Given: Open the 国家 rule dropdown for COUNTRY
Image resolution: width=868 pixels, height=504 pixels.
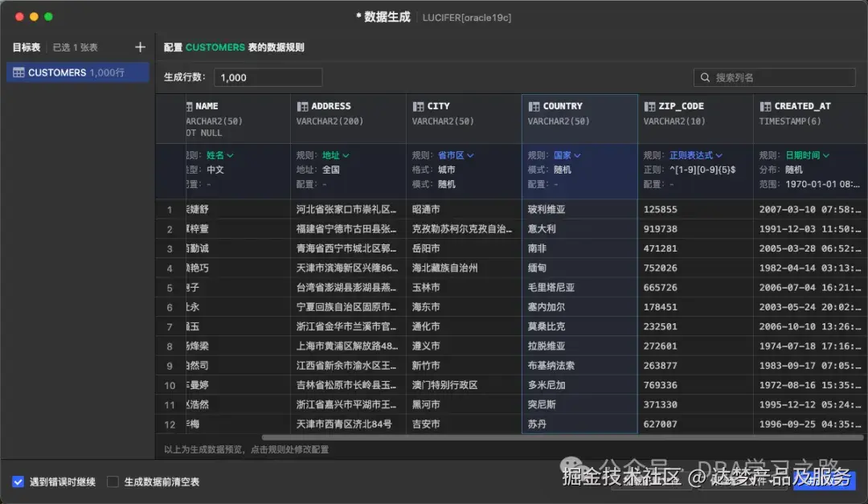Looking at the screenshot, I should pyautogui.click(x=567, y=156).
